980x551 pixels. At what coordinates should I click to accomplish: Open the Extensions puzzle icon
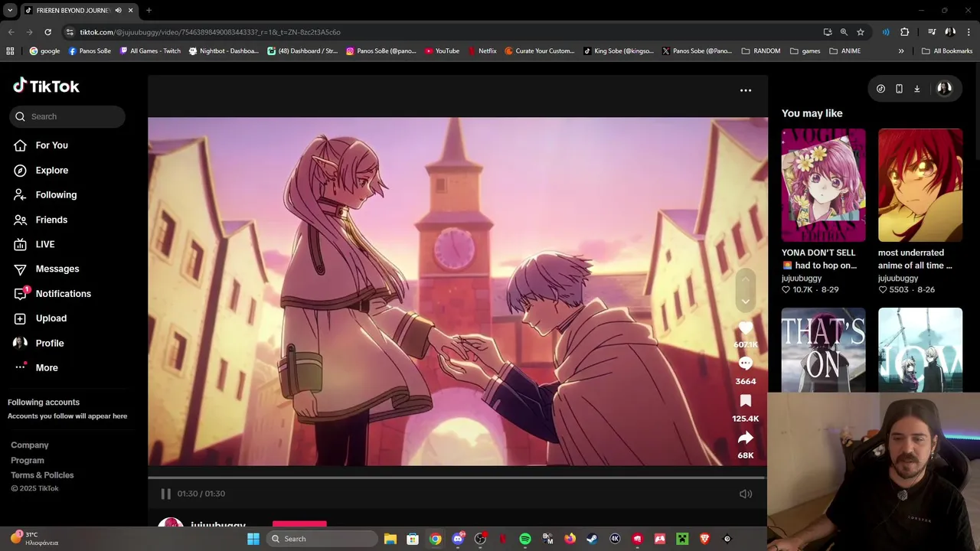click(904, 32)
